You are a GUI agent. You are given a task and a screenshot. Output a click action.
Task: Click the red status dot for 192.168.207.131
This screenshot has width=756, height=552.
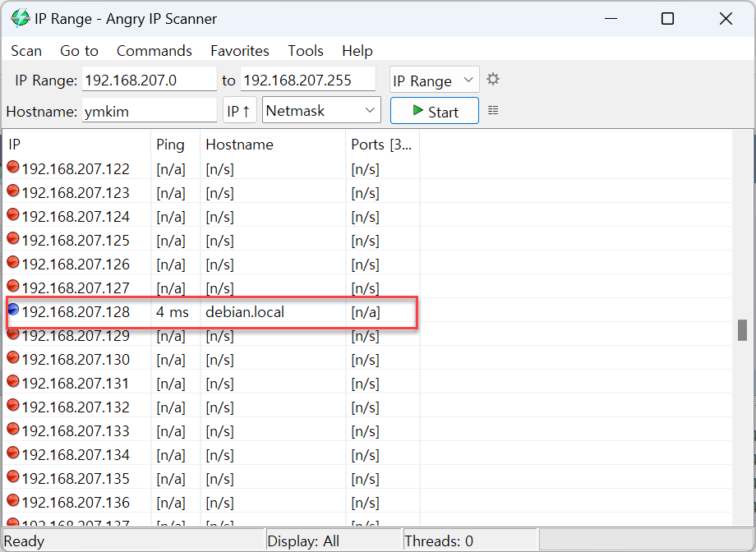[13, 381]
